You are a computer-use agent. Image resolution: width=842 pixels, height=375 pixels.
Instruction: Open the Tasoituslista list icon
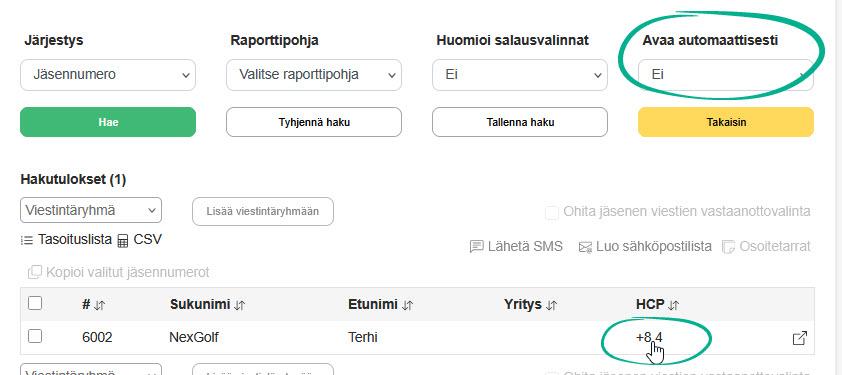click(x=27, y=240)
